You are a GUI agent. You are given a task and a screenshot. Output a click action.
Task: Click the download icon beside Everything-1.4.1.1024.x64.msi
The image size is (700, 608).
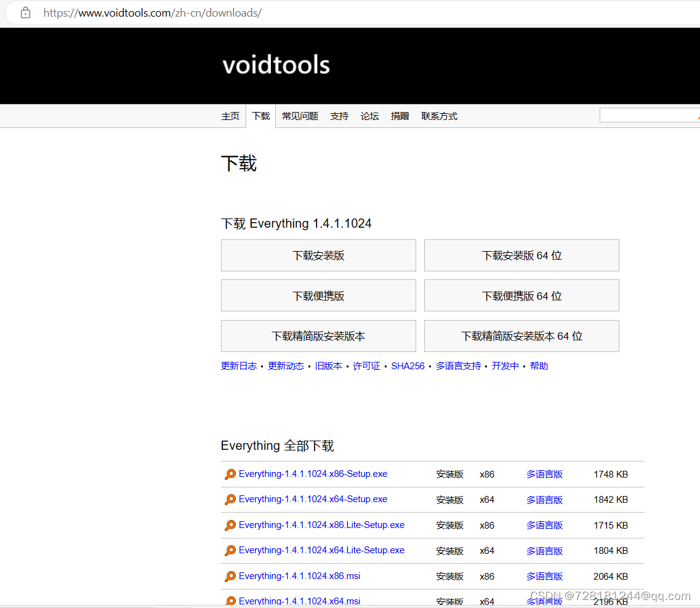pyautogui.click(x=231, y=600)
